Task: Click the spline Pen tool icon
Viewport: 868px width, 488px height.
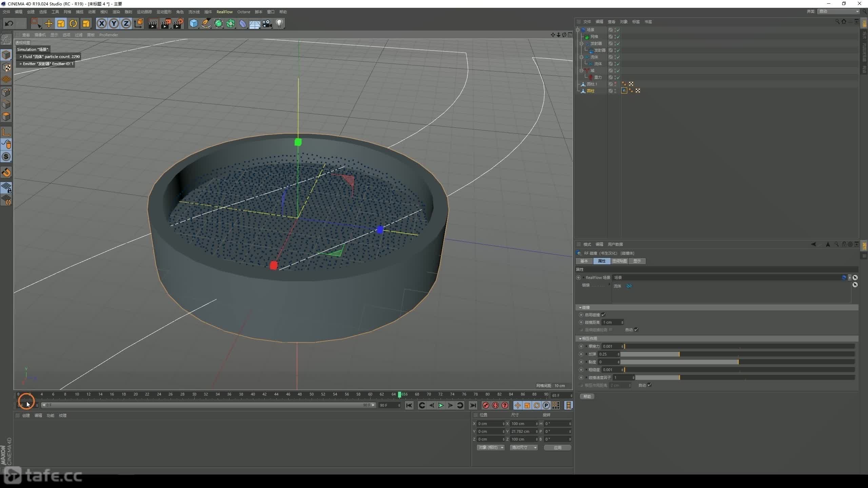Action: point(206,23)
